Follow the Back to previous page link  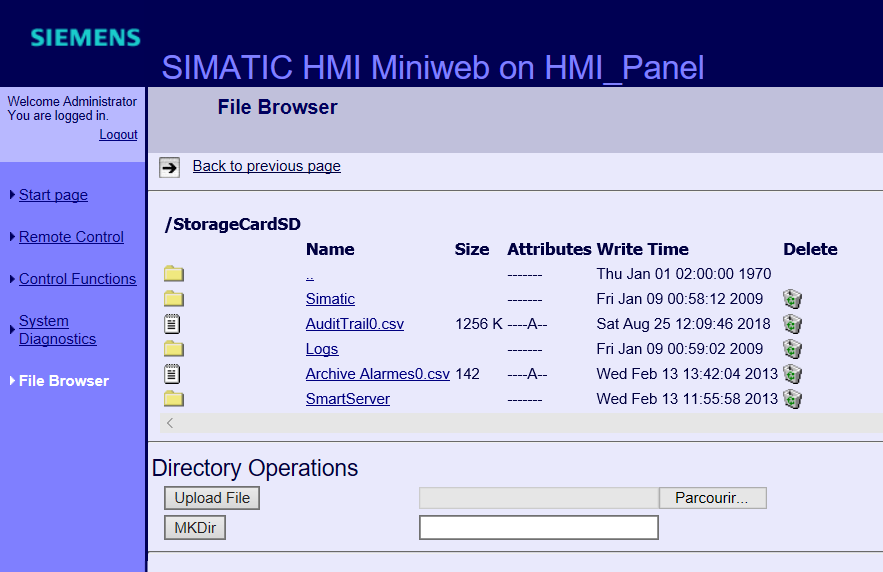tap(266, 166)
